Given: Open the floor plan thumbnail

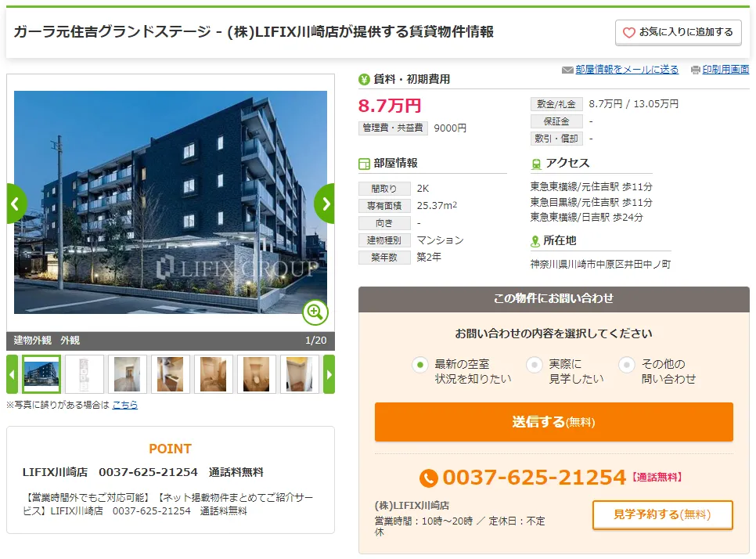Looking at the screenshot, I should pos(85,374).
